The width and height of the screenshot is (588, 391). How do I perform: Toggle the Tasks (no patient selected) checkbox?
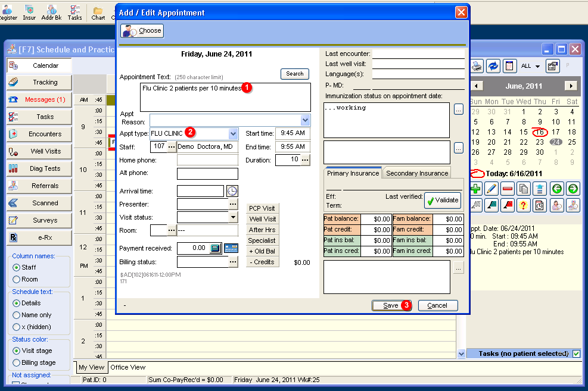click(x=576, y=354)
